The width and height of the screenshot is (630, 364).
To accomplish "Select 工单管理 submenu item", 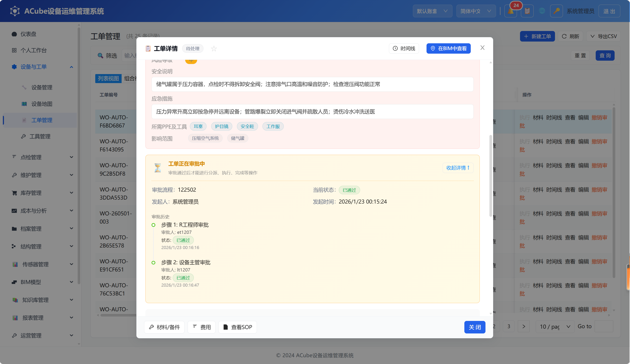I will coord(40,120).
